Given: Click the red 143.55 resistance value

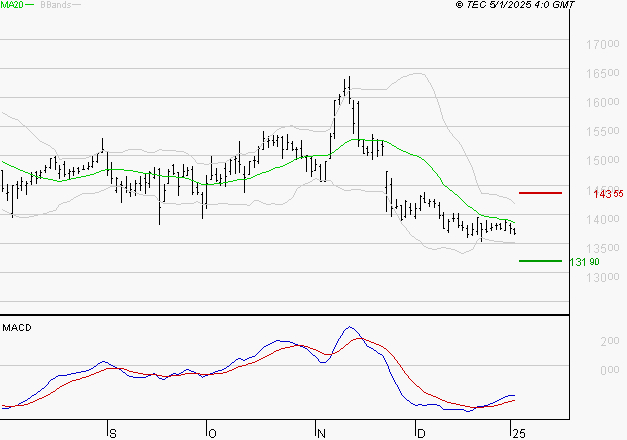Looking at the screenshot, I should pos(608,194).
